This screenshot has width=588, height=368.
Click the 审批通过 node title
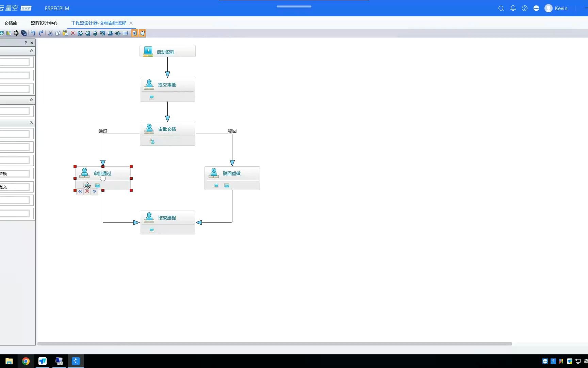(x=102, y=173)
